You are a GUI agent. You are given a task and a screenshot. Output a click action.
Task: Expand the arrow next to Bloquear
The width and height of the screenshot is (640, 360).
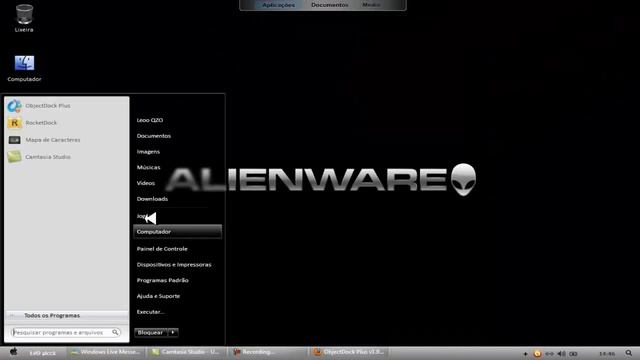[173, 333]
